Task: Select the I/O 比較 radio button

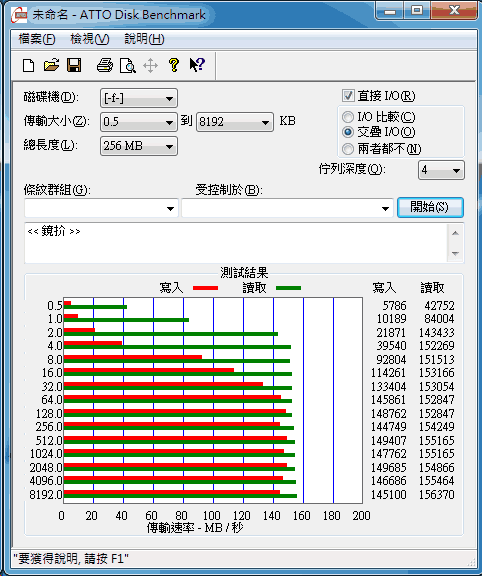Action: coord(348,117)
